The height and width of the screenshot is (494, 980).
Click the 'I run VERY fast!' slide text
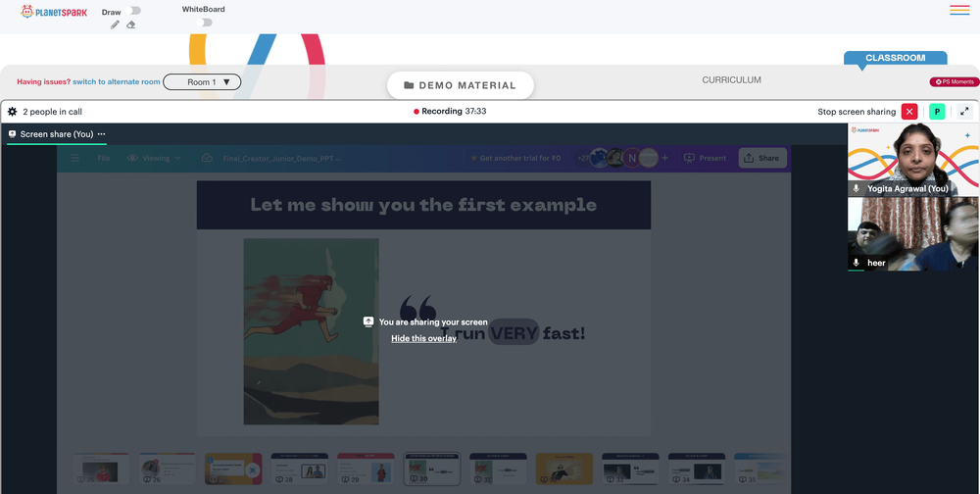pos(513,332)
